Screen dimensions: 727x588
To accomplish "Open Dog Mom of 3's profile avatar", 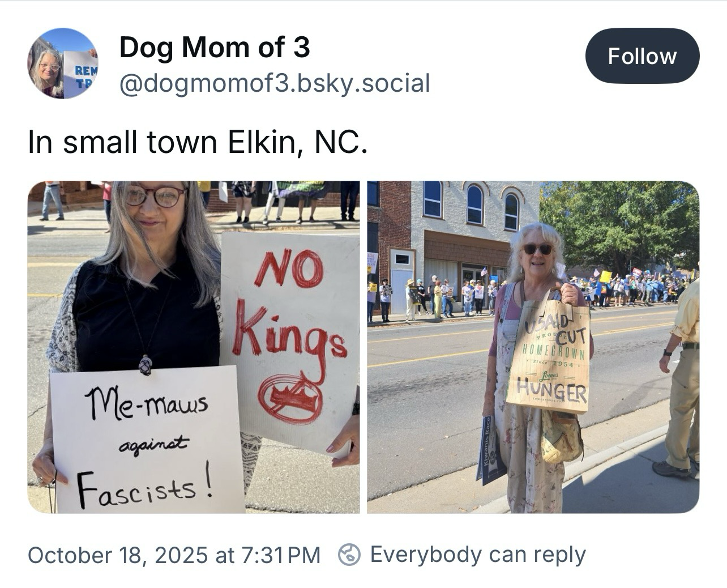I will (x=63, y=63).
